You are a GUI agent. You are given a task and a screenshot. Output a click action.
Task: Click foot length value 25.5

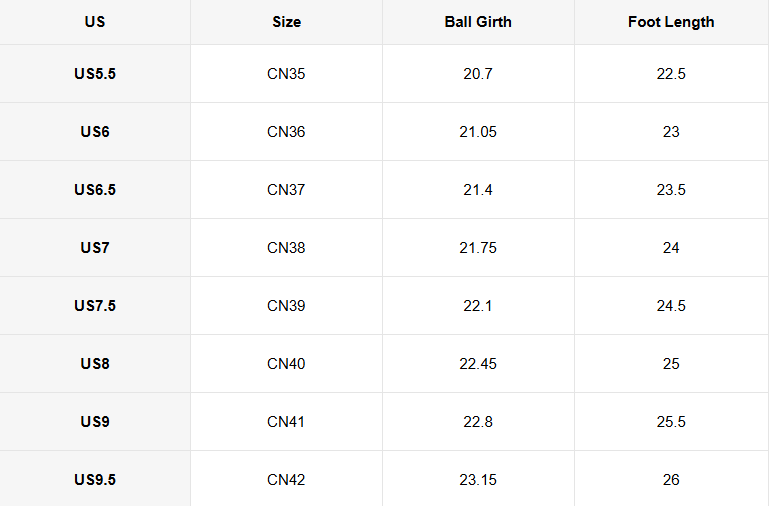point(671,422)
